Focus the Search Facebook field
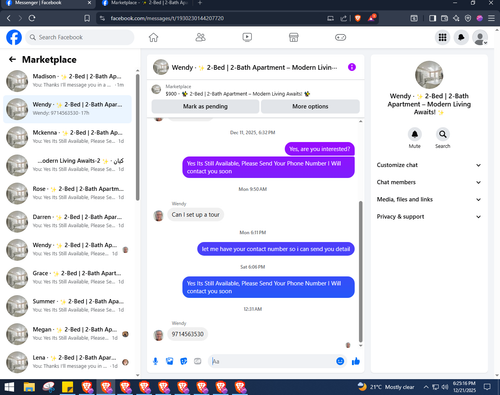 pos(80,37)
